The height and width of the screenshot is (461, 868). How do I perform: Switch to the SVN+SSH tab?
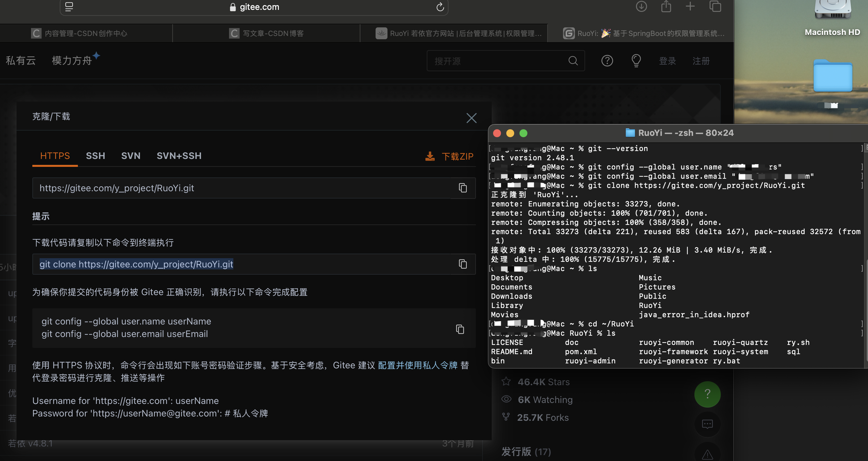(179, 156)
